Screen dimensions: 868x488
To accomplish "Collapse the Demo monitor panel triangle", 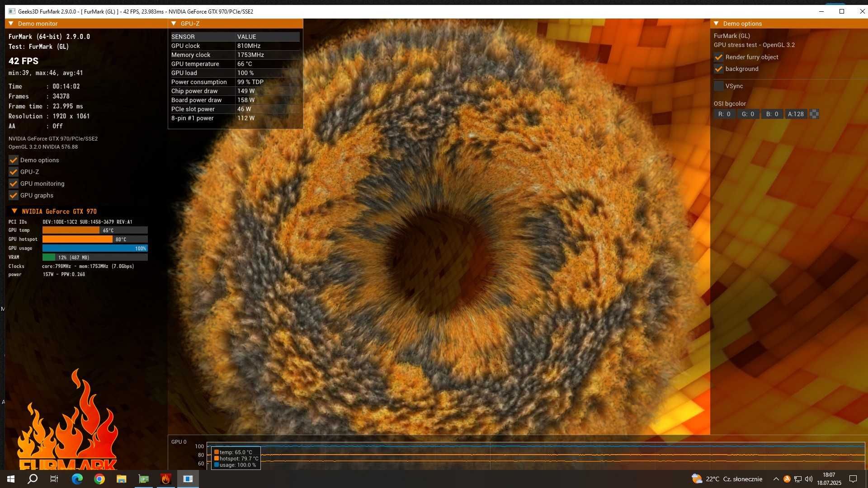I will pyautogui.click(x=11, y=23).
